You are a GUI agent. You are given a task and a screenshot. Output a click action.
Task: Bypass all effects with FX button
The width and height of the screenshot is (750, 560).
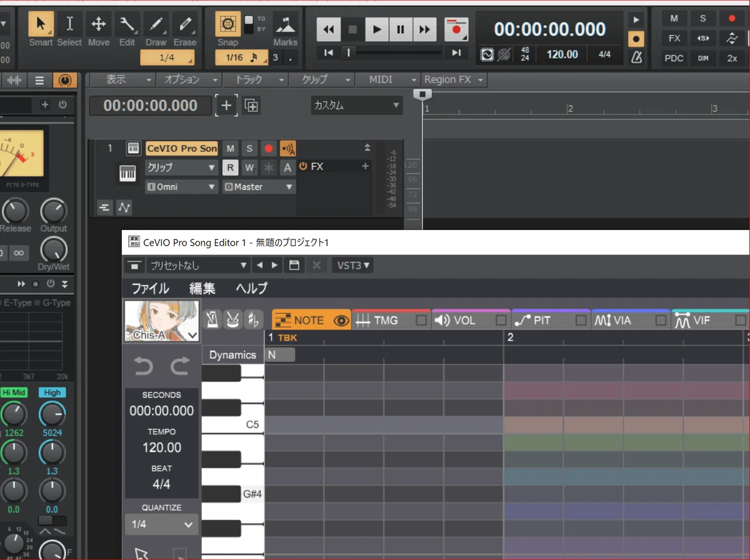pos(674,38)
